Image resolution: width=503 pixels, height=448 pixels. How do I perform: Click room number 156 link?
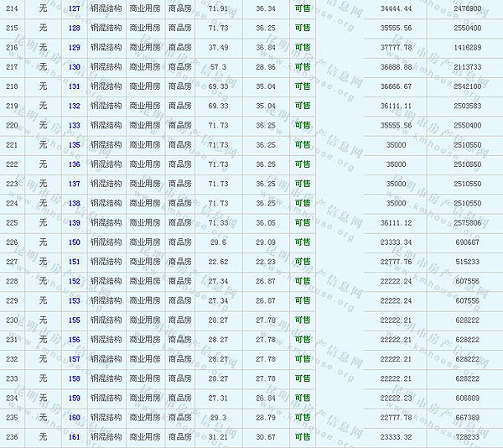coord(75,340)
